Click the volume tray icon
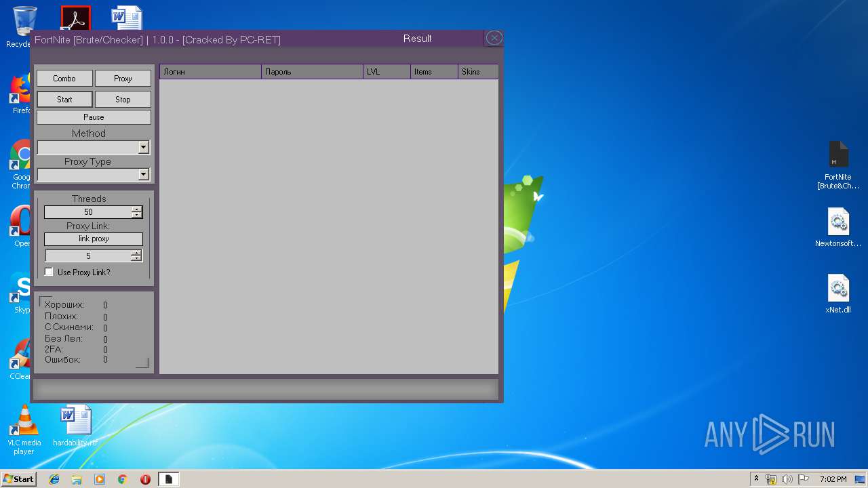 (787, 479)
